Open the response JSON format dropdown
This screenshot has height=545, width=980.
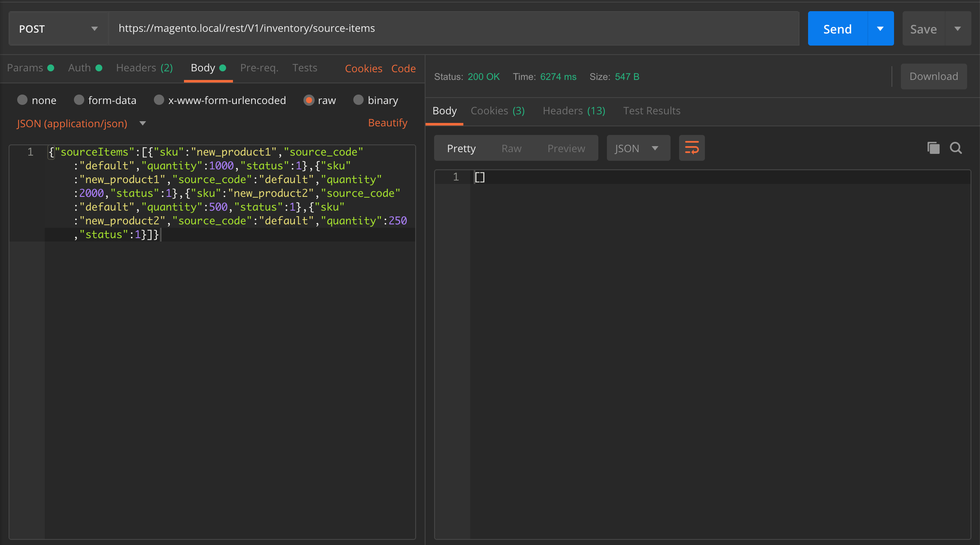click(x=638, y=148)
